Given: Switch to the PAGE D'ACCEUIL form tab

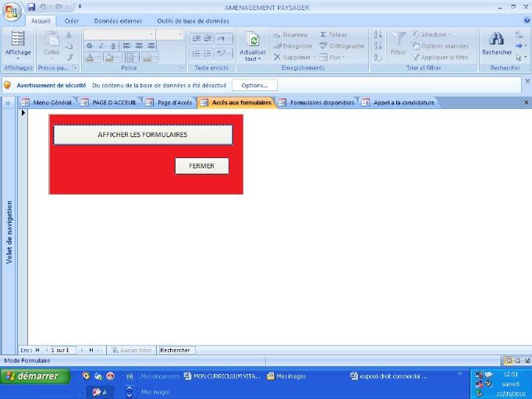Looking at the screenshot, I should point(109,103).
